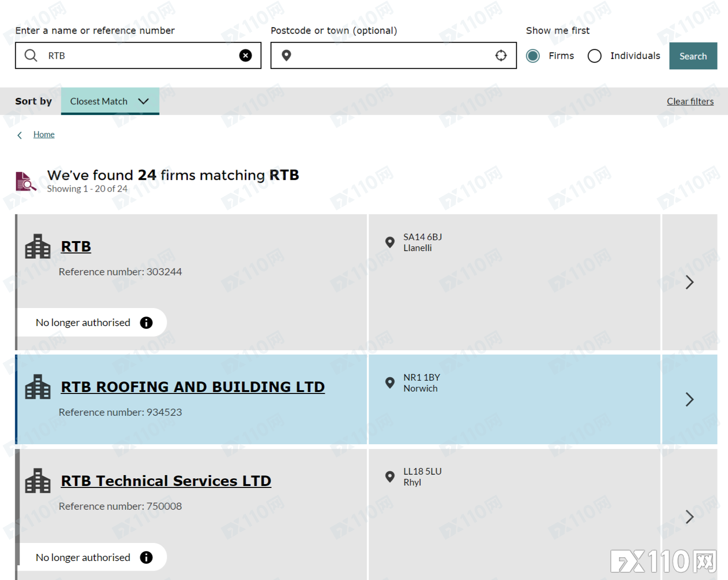Expand RTB result with right chevron
The height and width of the screenshot is (580, 728).
[690, 282]
